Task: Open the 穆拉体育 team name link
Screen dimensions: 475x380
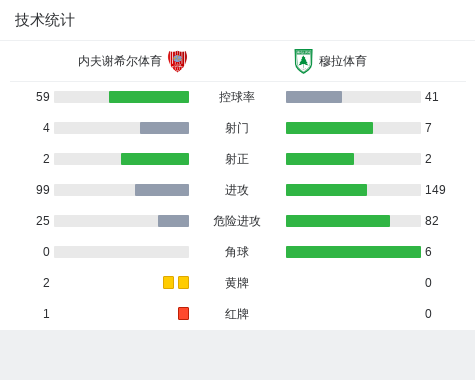Action: click(343, 61)
